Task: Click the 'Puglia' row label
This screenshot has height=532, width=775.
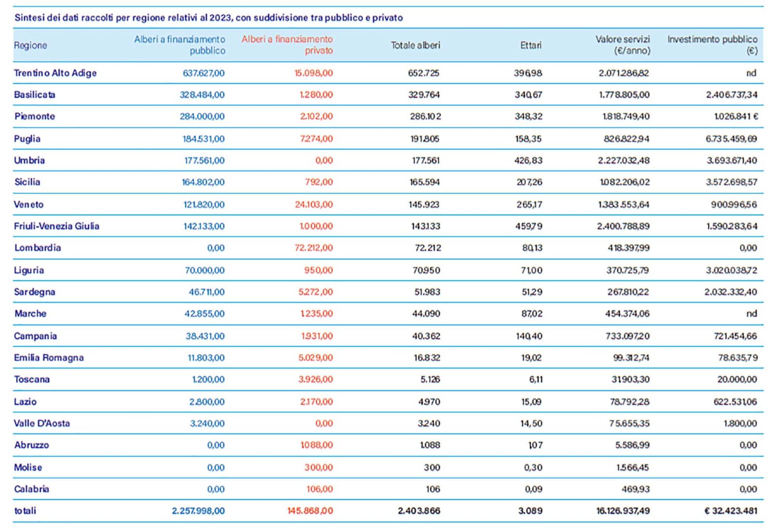Action: pos(27,138)
